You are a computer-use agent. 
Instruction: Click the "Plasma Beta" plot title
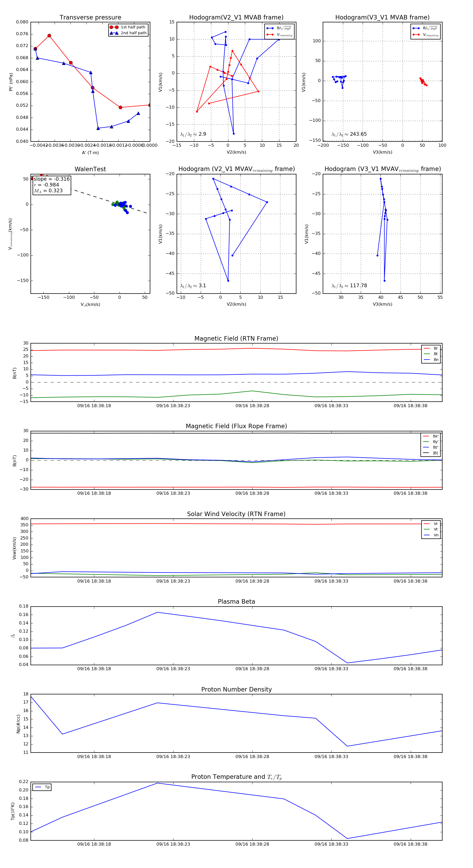pos(236,602)
